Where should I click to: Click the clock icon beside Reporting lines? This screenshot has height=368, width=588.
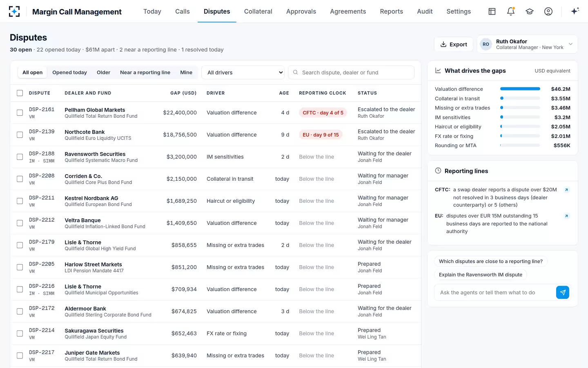click(438, 171)
